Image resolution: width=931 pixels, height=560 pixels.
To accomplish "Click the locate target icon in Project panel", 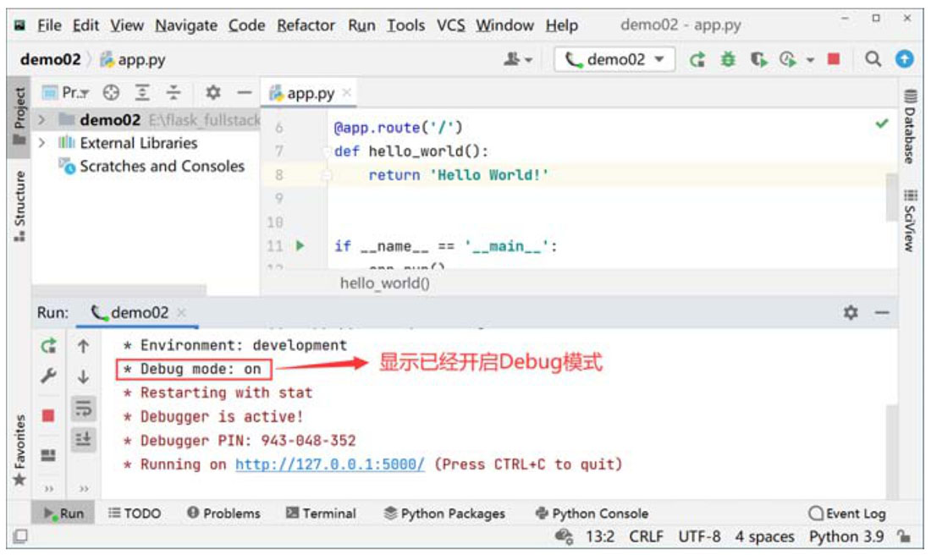I will coord(111,93).
